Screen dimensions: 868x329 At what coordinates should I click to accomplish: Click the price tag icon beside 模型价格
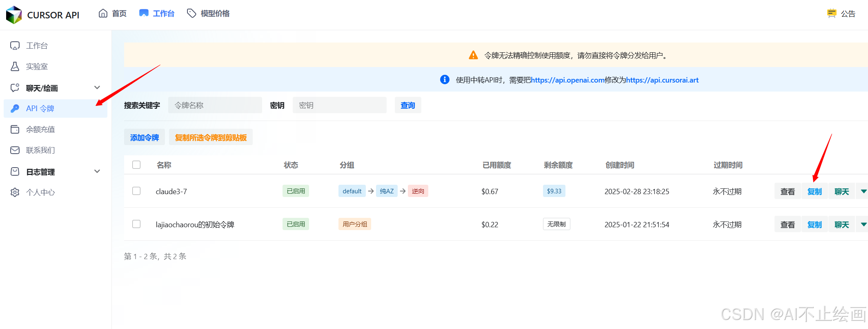coord(191,13)
